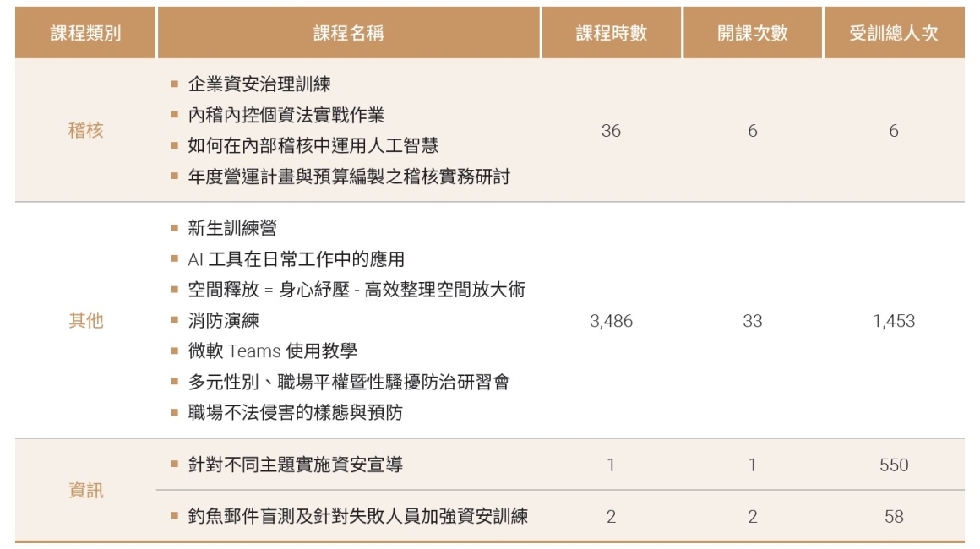Image resolution: width=980 pixels, height=549 pixels.
Task: Select the 消防演練 course item
Action: (223, 320)
